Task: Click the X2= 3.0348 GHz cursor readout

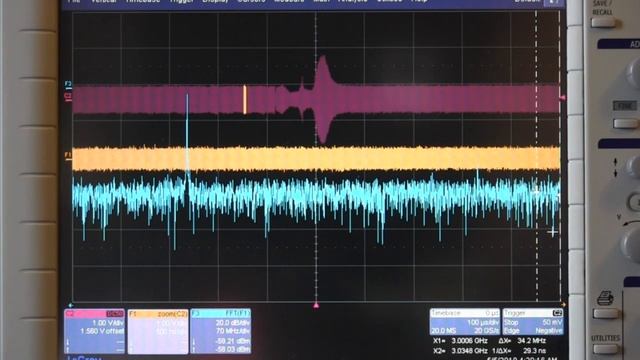Action: (460, 351)
